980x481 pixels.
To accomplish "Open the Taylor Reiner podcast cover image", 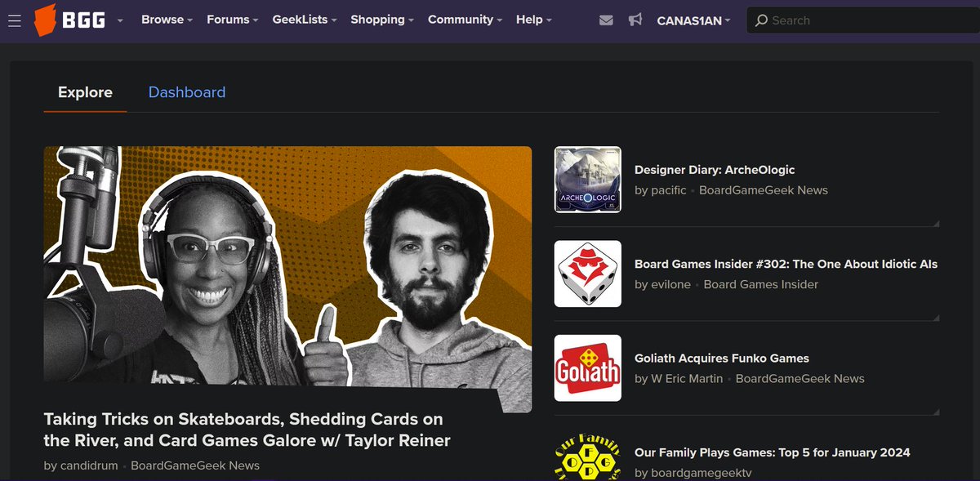I will point(287,265).
